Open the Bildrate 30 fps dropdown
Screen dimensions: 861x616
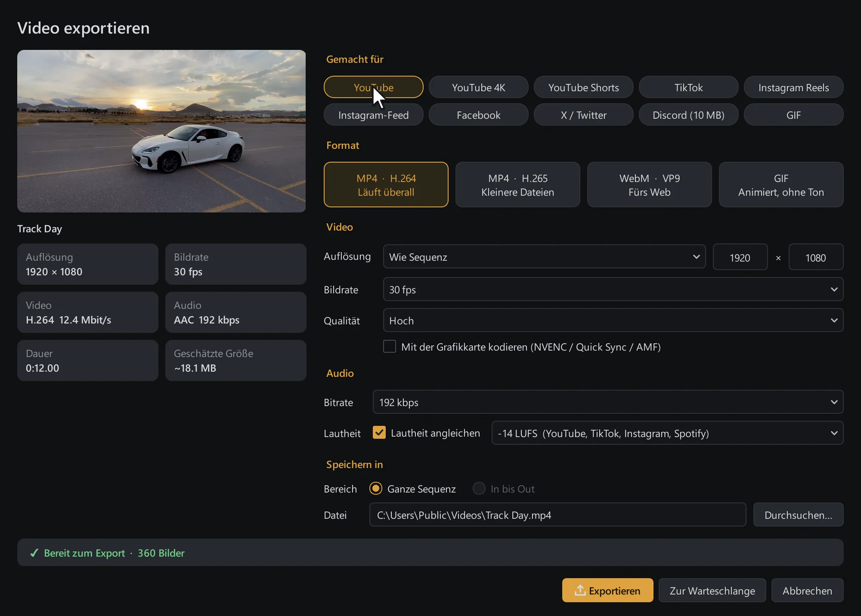613,290
